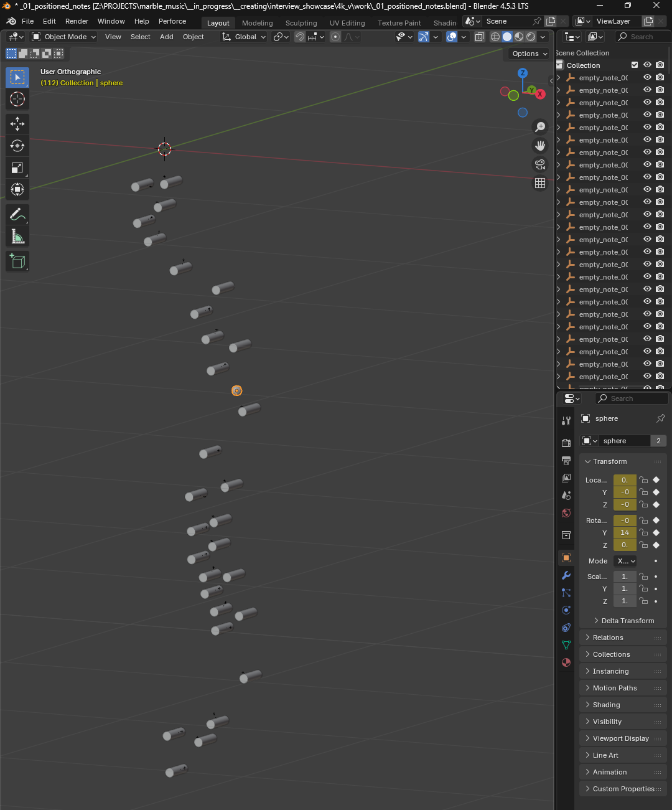Choose the Add Cube tool
This screenshot has height=810, width=672.
click(17, 261)
